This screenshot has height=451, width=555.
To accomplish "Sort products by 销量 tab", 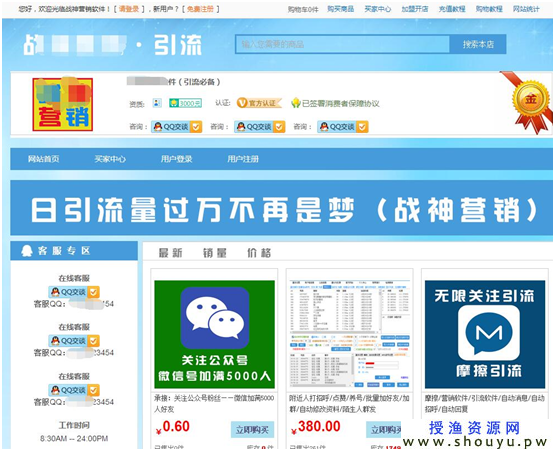I will click(214, 253).
